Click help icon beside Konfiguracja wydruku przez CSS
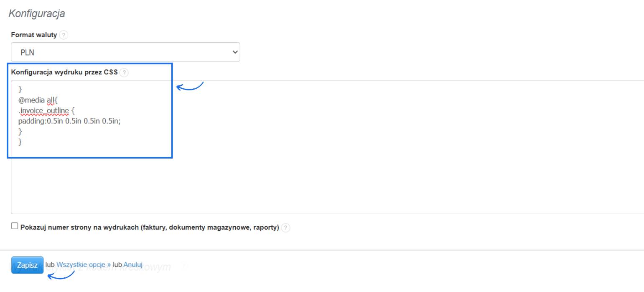 [124, 72]
